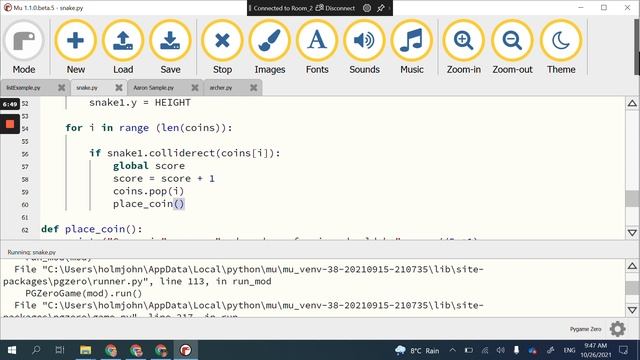
Task: Click the 'def place_coin():' definition line
Action: click(x=92, y=229)
